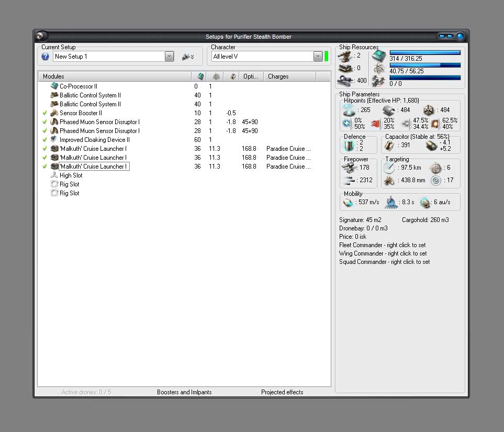This screenshot has width=504, height=432.
Task: Click the drone bandwidth icon showing 0 / 0
Action: tap(378, 81)
